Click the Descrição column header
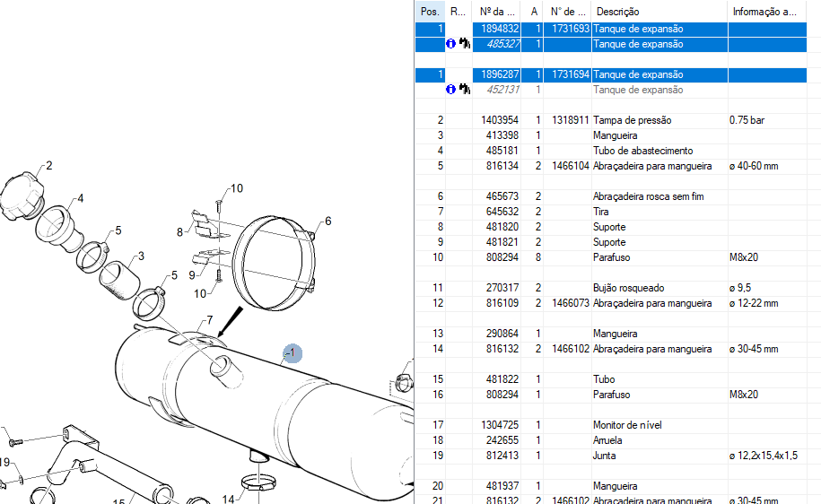The image size is (821, 504). [x=617, y=12]
